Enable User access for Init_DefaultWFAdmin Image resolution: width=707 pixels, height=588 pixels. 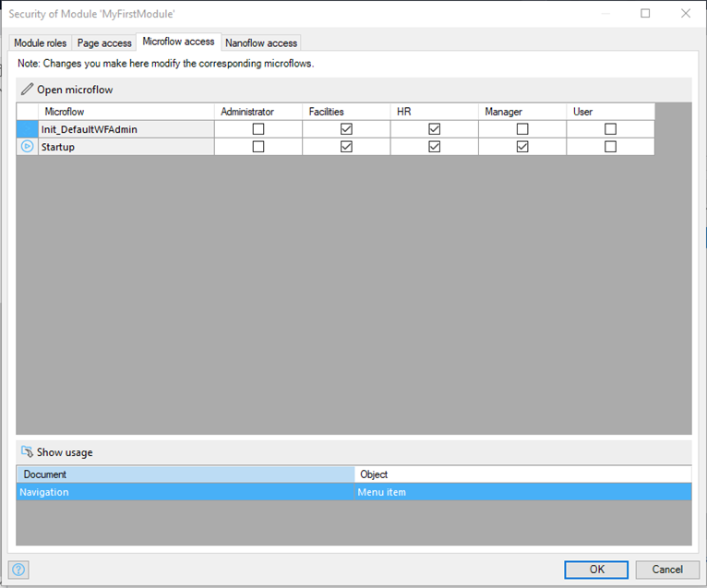tap(610, 129)
